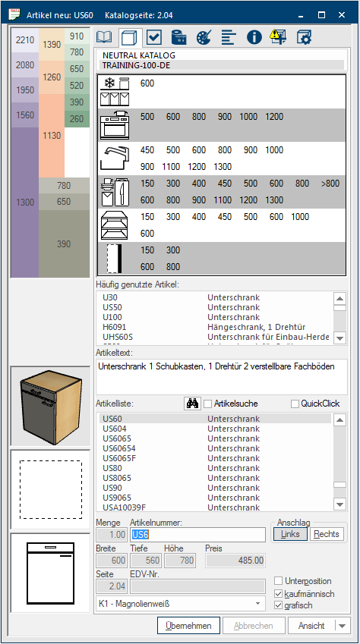This screenshot has width=360, height=644.
Task: Open the warning sign icon tab
Action: [x=278, y=37]
